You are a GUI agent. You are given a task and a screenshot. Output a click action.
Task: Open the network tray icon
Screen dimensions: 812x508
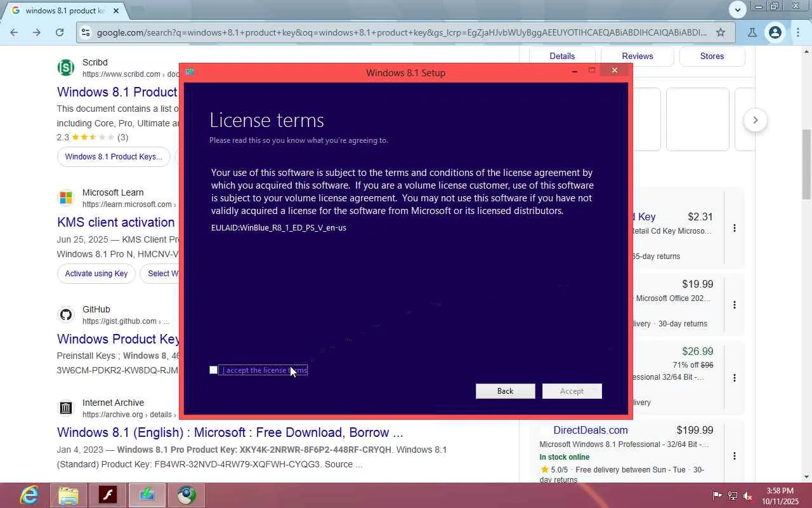[x=733, y=496]
